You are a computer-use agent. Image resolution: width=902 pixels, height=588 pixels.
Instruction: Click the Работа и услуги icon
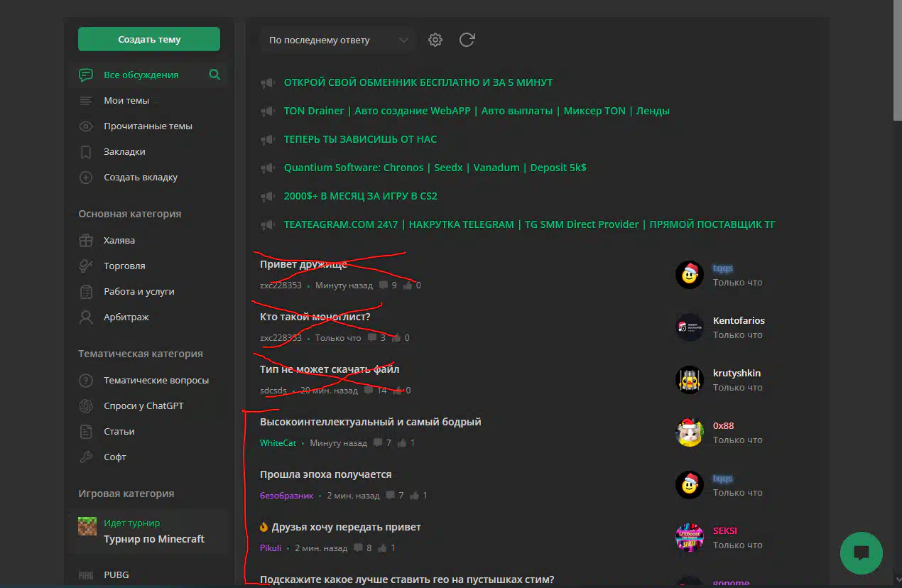86,292
